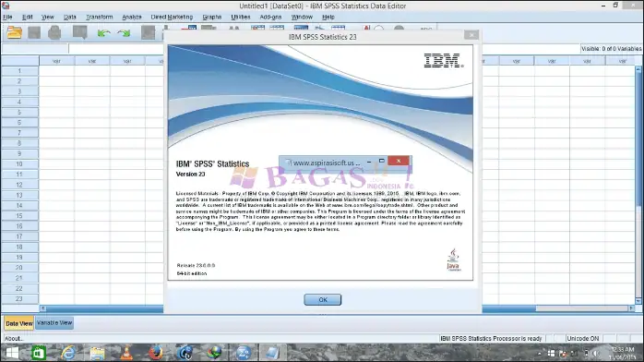644x362 pixels.
Task: Close the www.aspirasisoft.us small window
Action: [x=399, y=161]
